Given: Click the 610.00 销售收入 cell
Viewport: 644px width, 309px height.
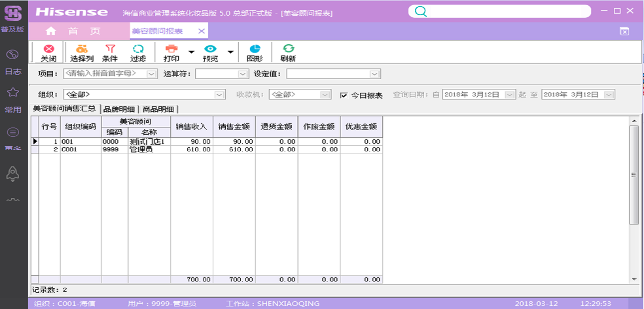Looking at the screenshot, I should tap(192, 149).
